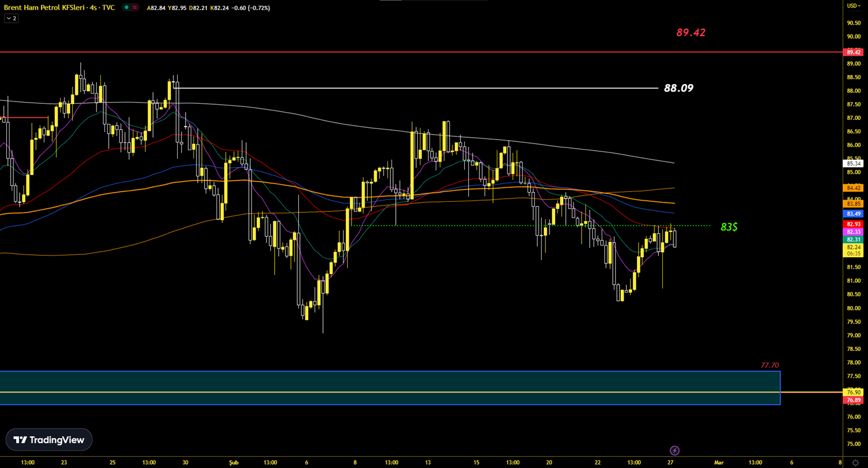Click the red 89.42 price scale tag

(853, 52)
